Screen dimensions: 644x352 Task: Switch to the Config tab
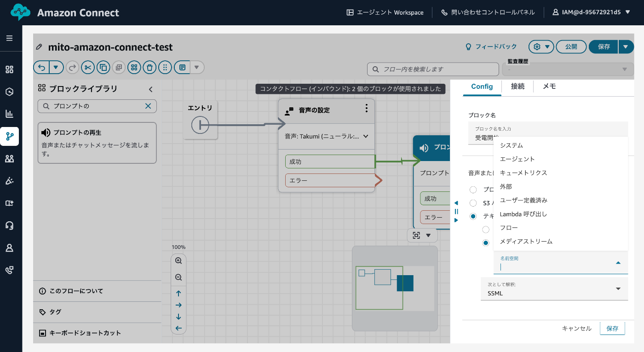pos(482,87)
